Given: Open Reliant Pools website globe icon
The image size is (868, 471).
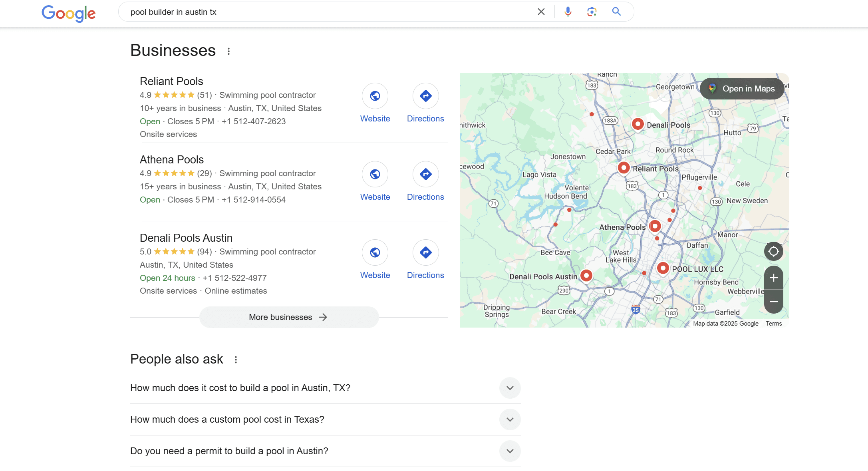Looking at the screenshot, I should (x=375, y=96).
